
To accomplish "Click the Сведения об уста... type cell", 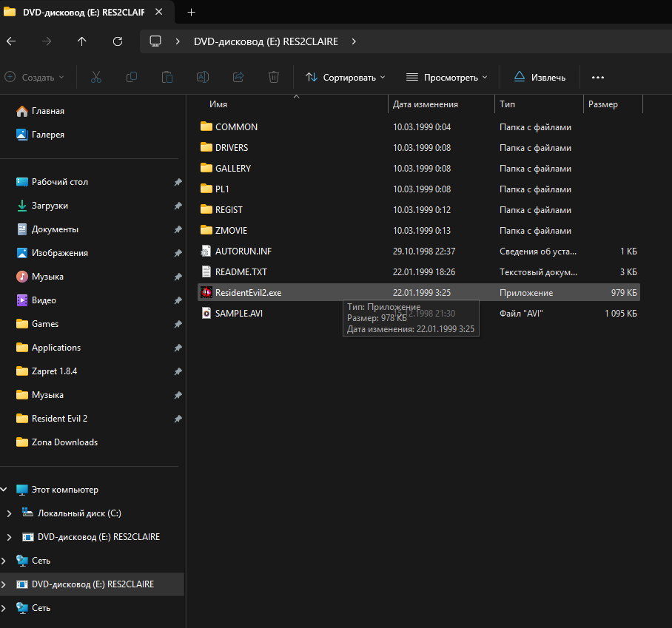I will pos(538,251).
